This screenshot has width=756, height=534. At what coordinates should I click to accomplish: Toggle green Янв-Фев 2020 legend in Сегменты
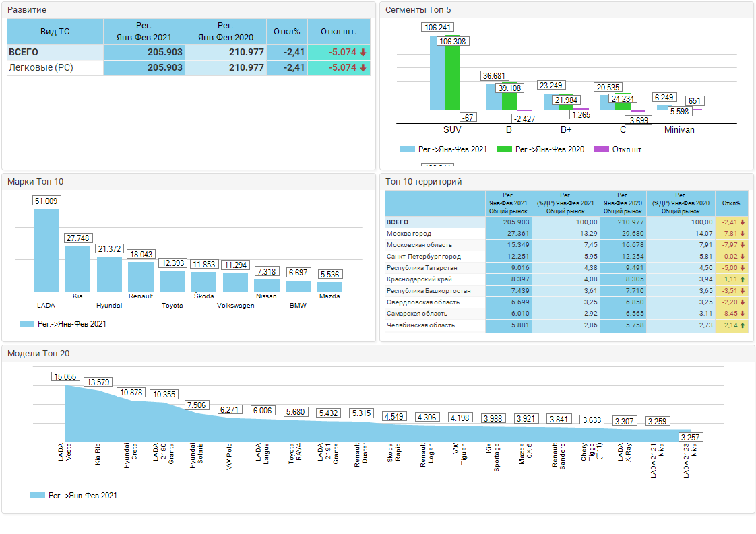[503, 149]
